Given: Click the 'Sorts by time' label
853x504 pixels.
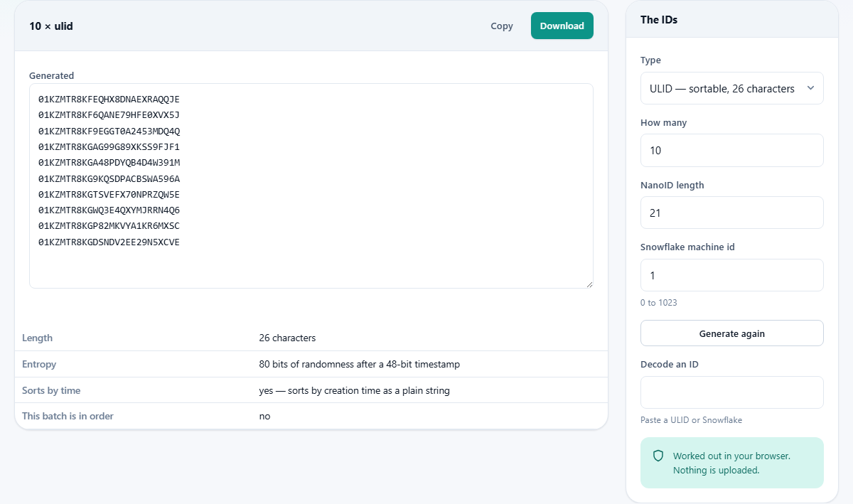Looking at the screenshot, I should 51,390.
